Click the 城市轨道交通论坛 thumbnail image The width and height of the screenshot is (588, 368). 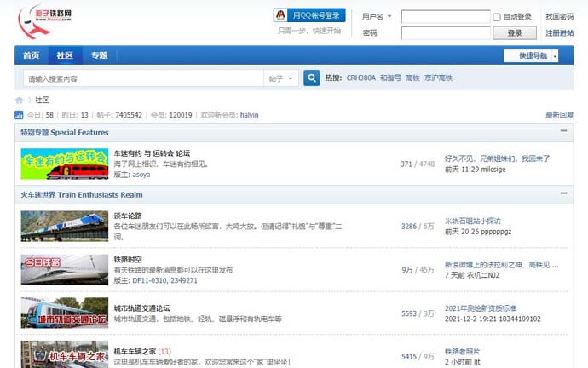click(65, 313)
